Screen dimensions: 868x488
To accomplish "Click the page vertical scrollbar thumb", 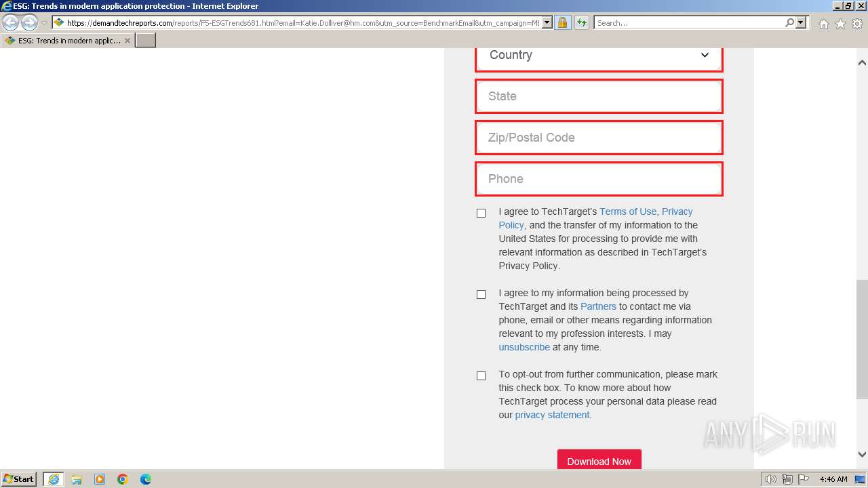I will click(862, 339).
